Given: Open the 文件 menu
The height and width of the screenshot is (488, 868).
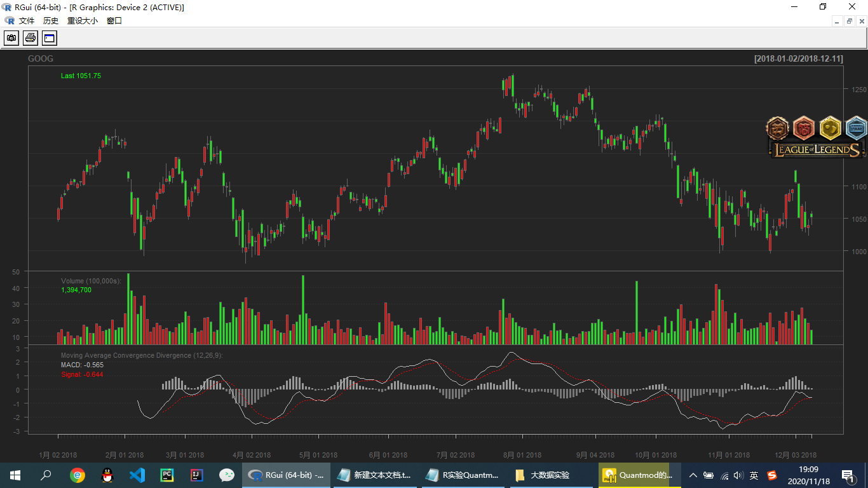Looking at the screenshot, I should tap(27, 21).
